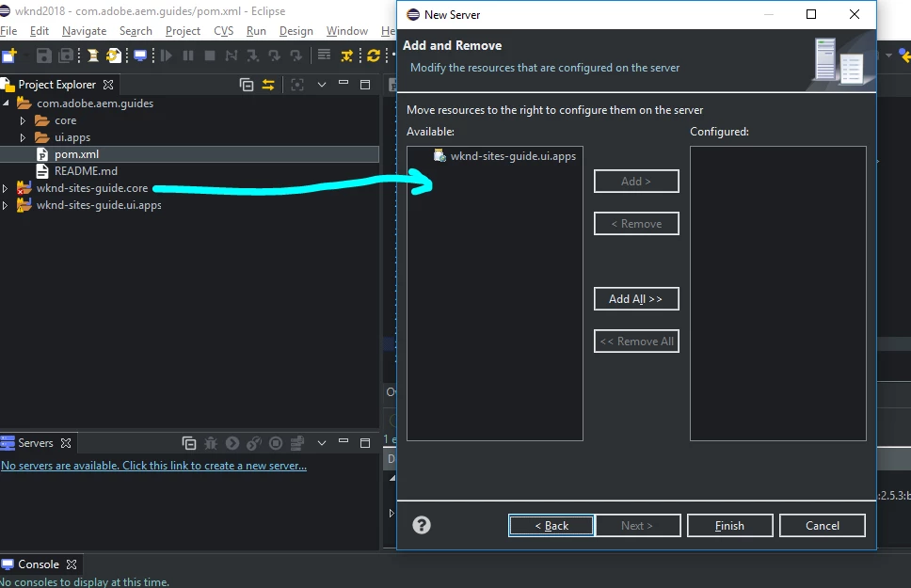This screenshot has height=588, width=911.
Task: Expand the wknd-sites-guide.core project
Action: coord(6,188)
